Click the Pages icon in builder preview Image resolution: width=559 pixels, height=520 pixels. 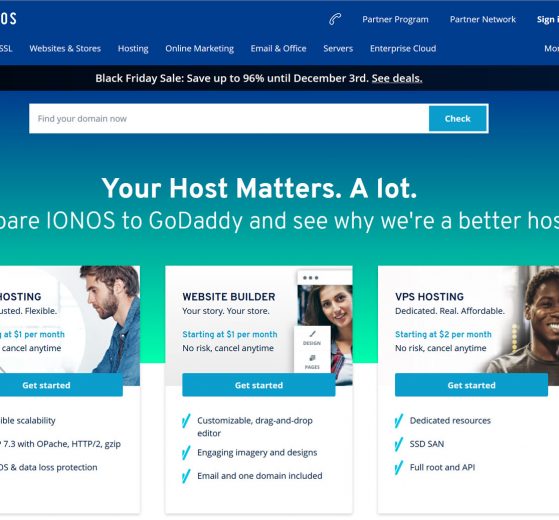point(312,358)
